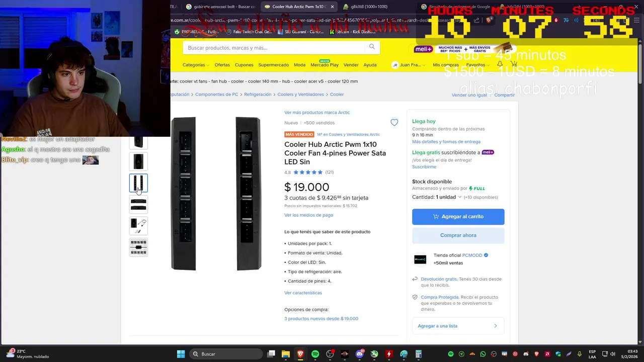Open Ver características link
This screenshot has width=644, height=362.
(303, 293)
